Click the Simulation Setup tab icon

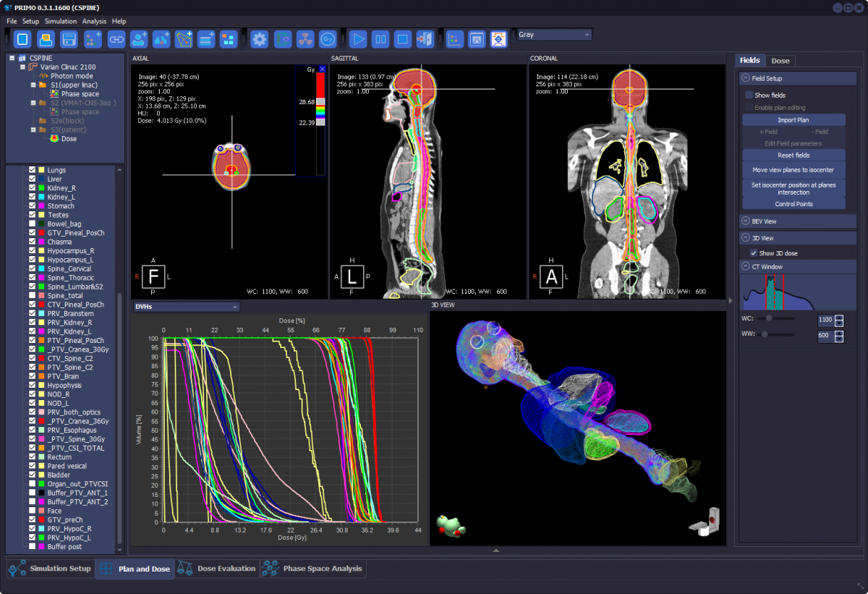pos(16,569)
